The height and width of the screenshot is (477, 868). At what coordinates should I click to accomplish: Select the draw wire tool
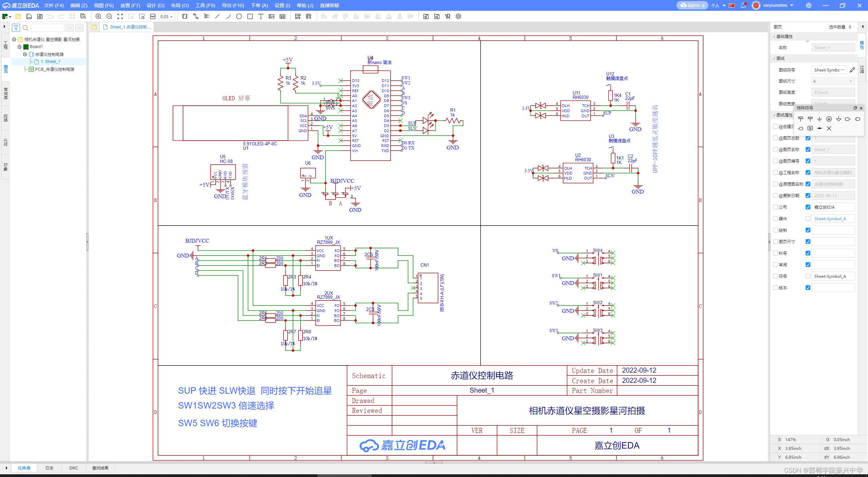point(196,16)
